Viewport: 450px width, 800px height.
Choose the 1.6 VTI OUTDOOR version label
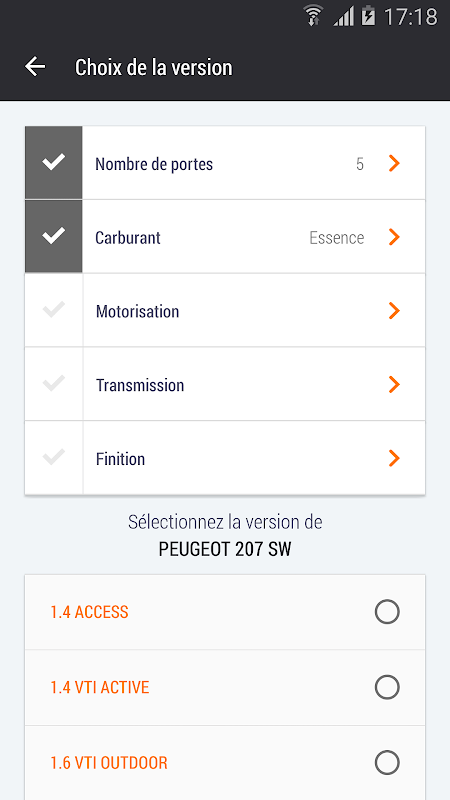pos(109,763)
